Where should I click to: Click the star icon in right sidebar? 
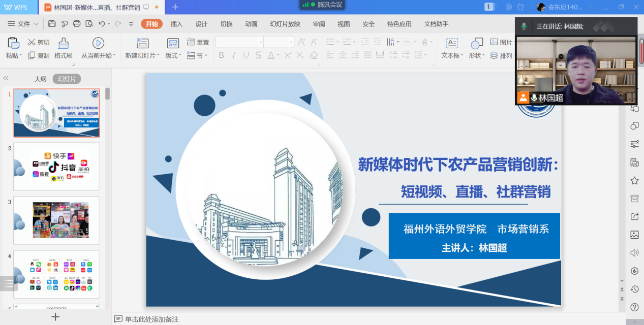634,180
